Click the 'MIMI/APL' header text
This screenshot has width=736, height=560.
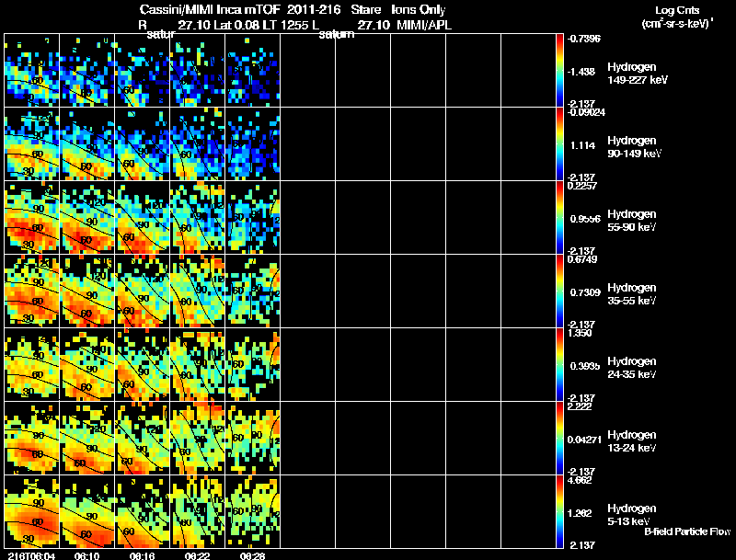(424, 25)
